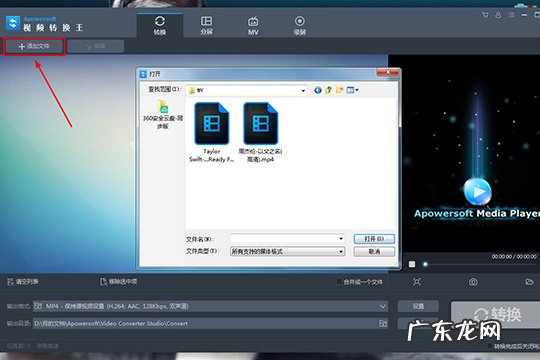Click the user account icon
The width and height of the screenshot is (540, 360).
(x=498, y=15)
